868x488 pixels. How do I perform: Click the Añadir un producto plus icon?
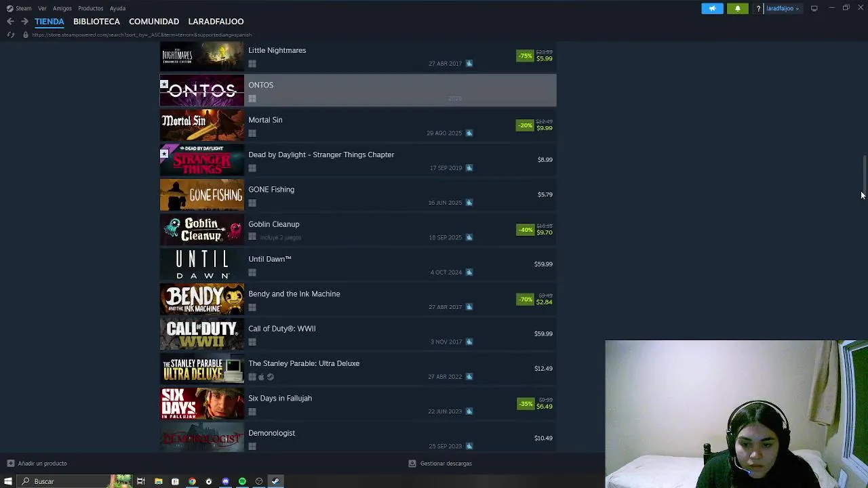point(10,464)
